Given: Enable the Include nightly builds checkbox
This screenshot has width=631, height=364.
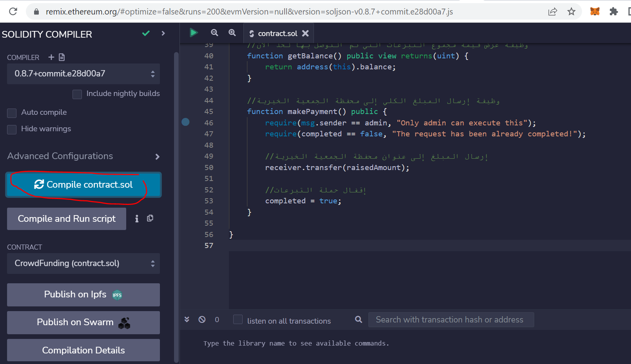Looking at the screenshot, I should 77,94.
